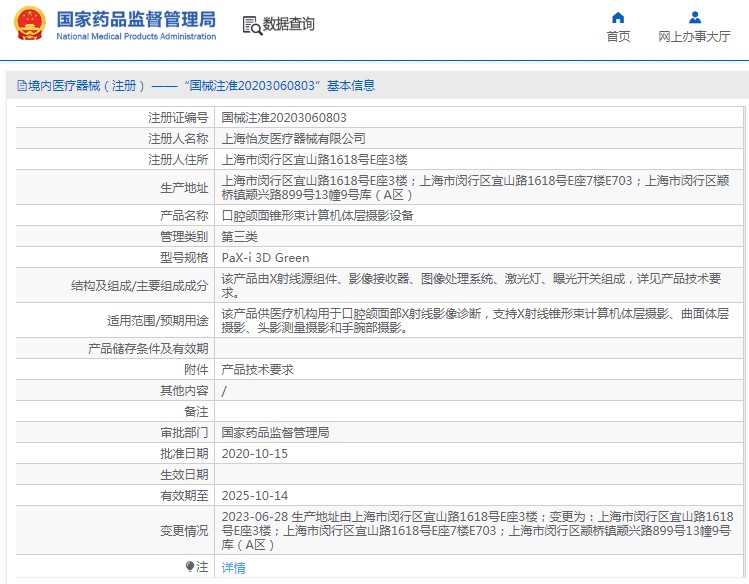Click product name 口腔颌面锥形束计算机体层摄影设备
749x584 pixels.
tap(317, 215)
